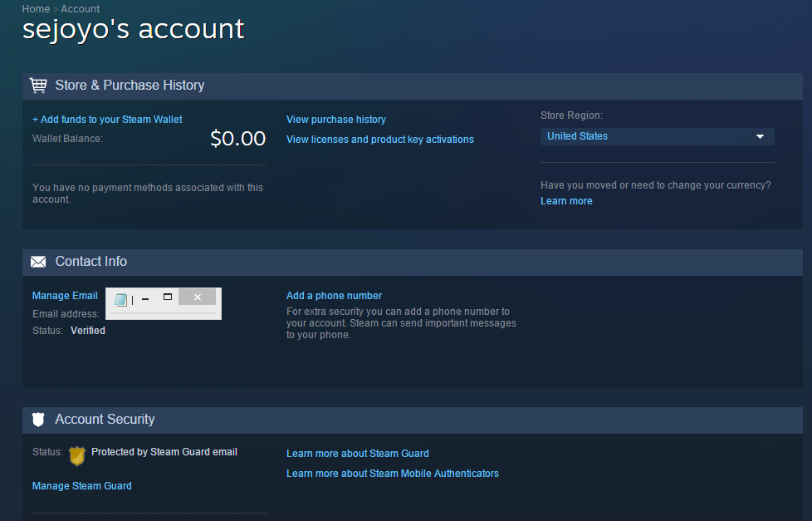Open the Store Region dropdown arrow
The height and width of the screenshot is (521, 812).
pyautogui.click(x=760, y=137)
